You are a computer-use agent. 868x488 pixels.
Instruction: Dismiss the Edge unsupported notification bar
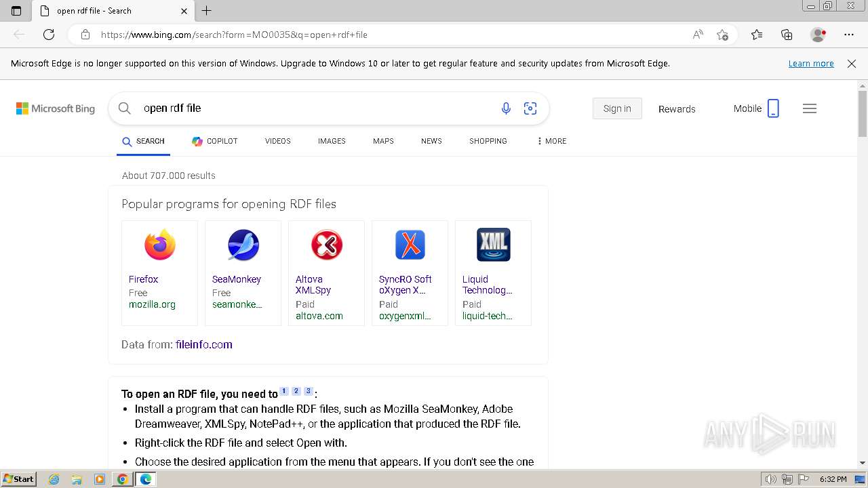[x=852, y=64]
